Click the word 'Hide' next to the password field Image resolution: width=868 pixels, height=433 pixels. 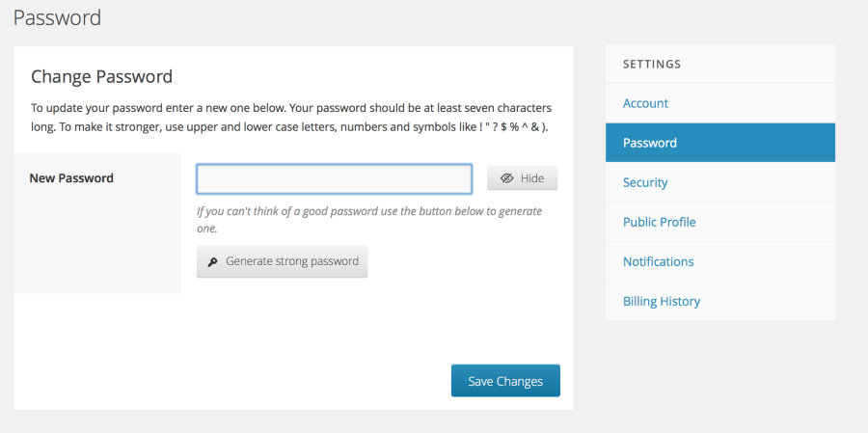click(x=532, y=179)
